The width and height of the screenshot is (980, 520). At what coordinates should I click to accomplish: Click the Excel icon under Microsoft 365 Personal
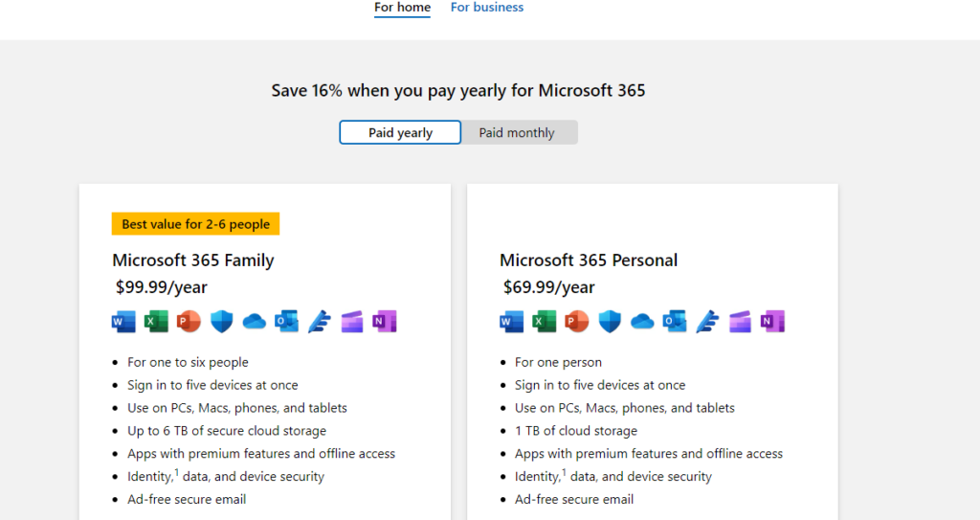tap(544, 322)
